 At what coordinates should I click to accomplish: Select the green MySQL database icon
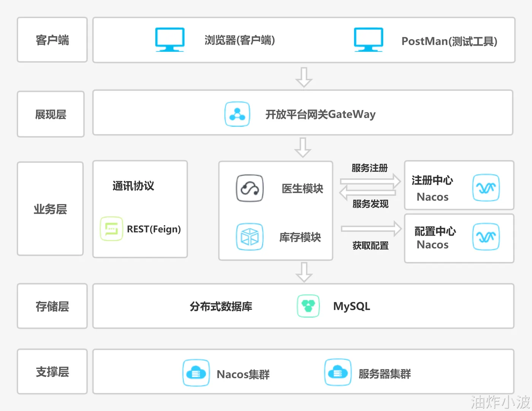[x=308, y=306]
